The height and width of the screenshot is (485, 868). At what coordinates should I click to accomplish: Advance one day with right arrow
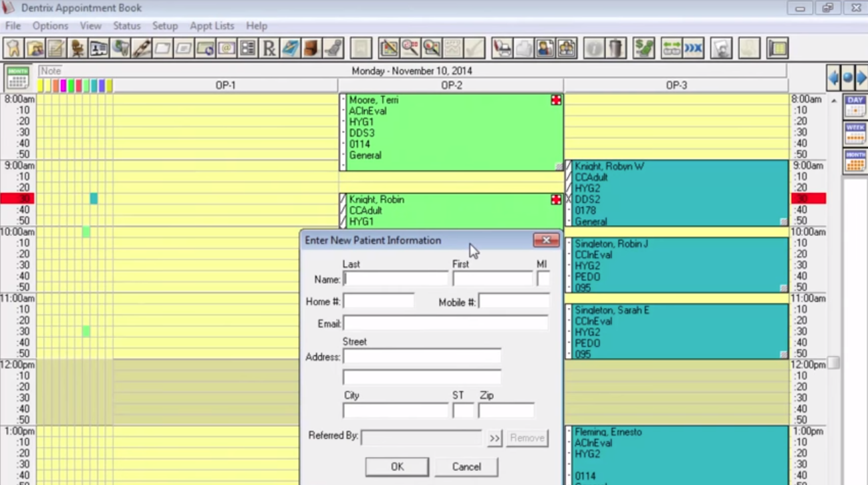[861, 77]
